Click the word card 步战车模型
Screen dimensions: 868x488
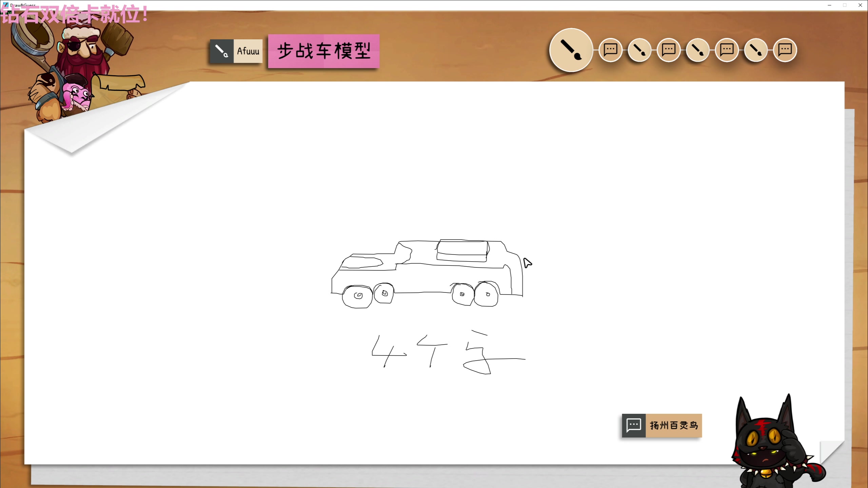click(323, 52)
